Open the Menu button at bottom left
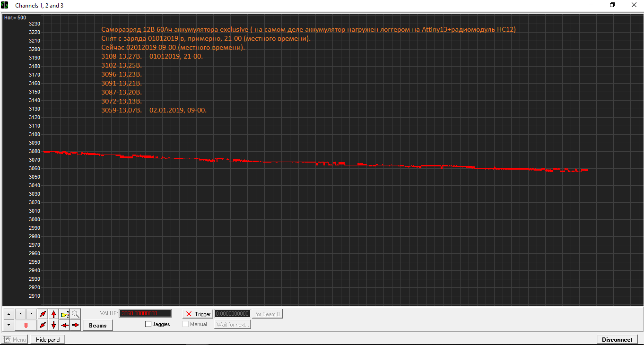 coord(15,339)
